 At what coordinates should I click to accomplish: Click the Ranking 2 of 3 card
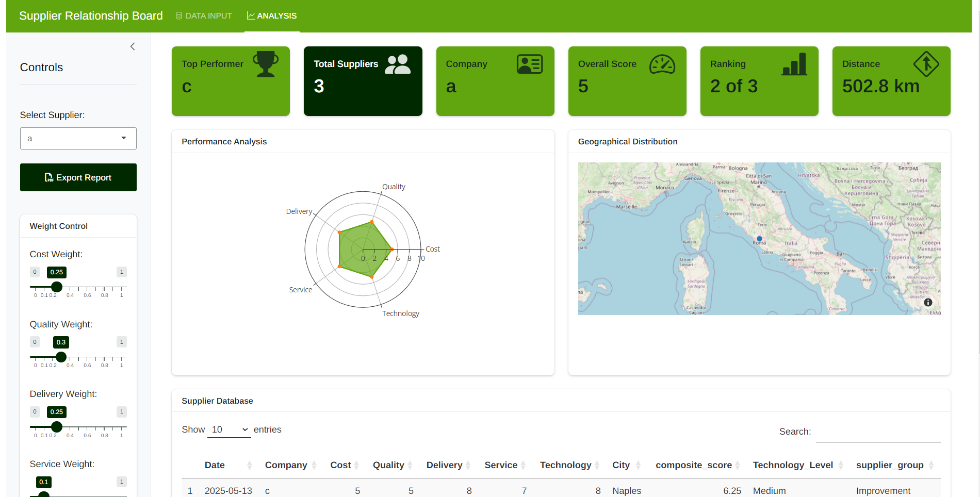(759, 81)
